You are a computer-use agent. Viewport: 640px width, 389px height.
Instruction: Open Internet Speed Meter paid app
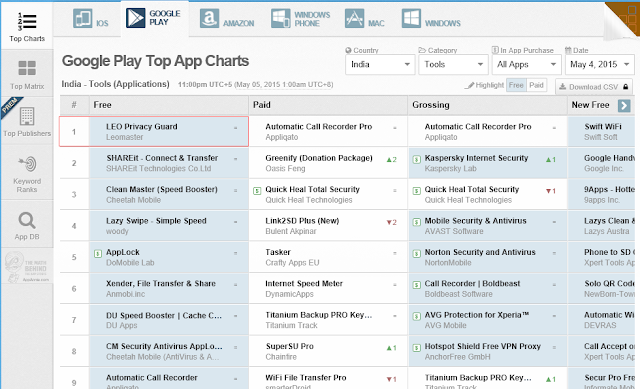pos(304,283)
